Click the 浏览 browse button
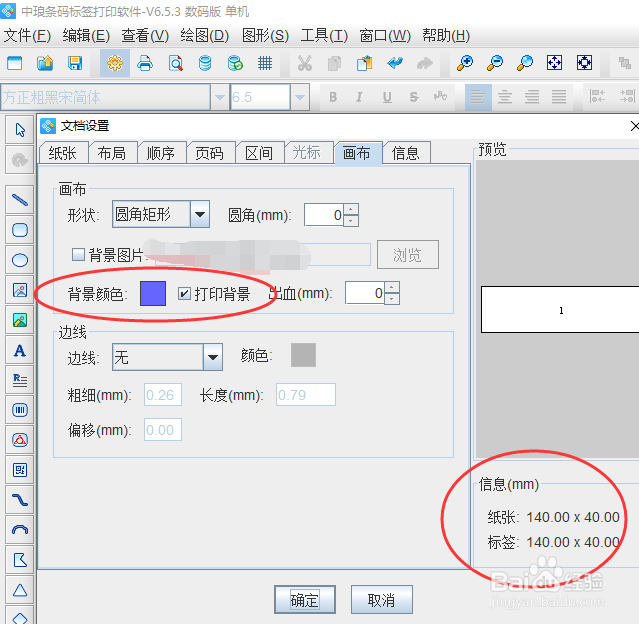 (408, 255)
